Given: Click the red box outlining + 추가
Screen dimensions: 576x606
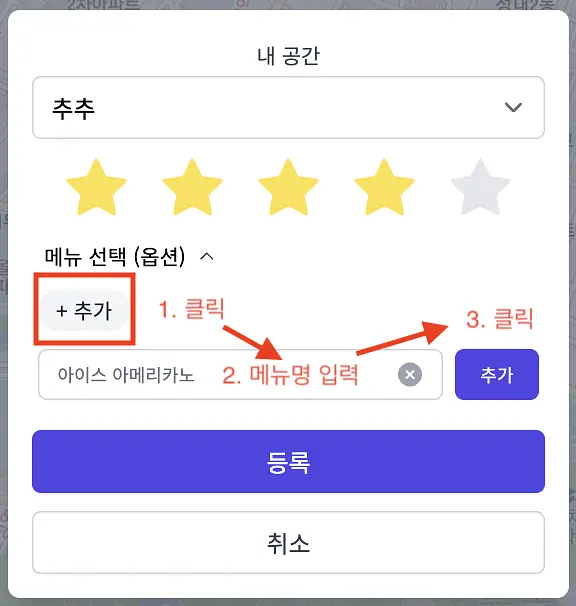Looking at the screenshot, I should click(x=84, y=309).
